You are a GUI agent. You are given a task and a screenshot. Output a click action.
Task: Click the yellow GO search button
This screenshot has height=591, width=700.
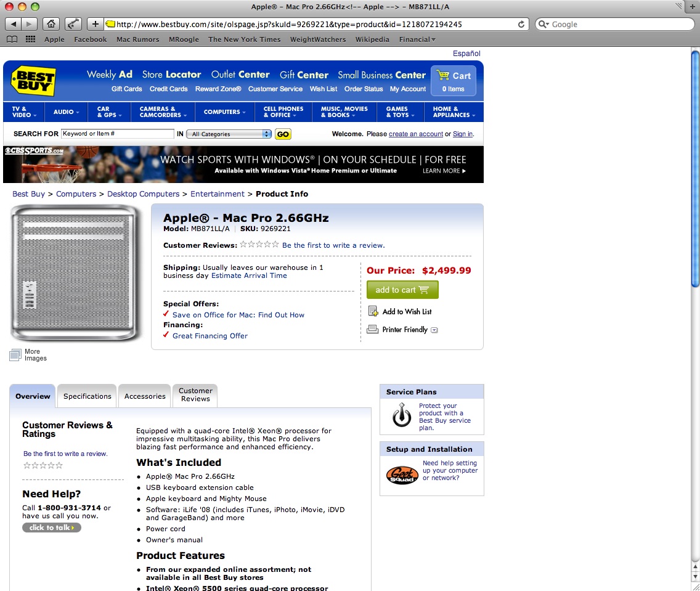click(x=283, y=134)
